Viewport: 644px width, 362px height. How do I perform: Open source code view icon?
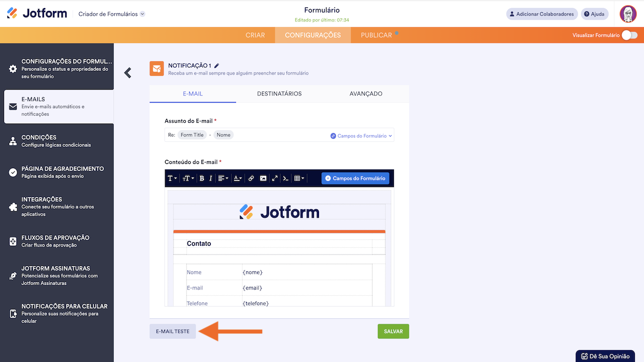(x=286, y=178)
